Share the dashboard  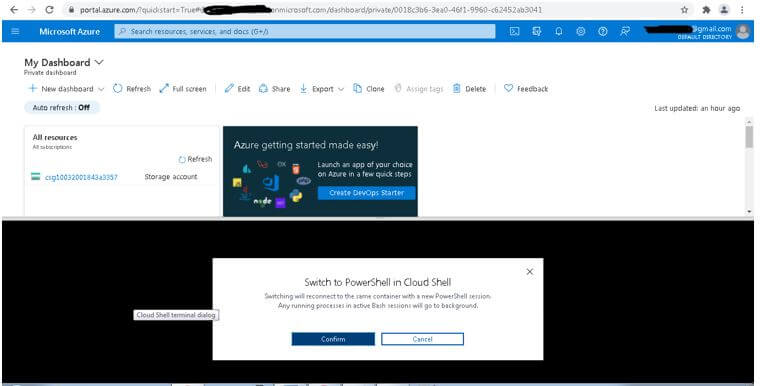(275, 89)
